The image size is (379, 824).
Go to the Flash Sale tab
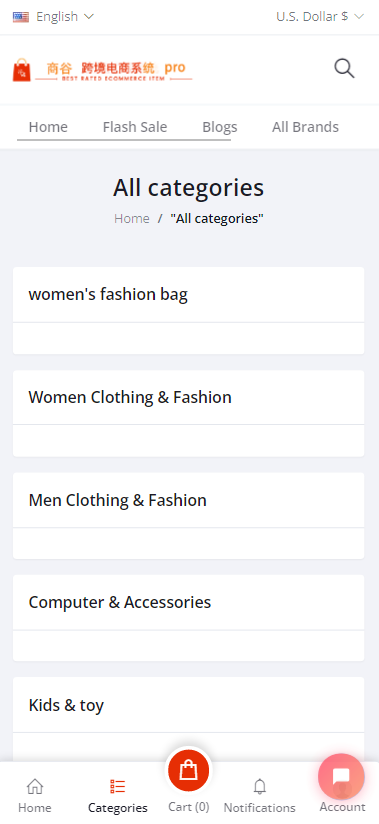pos(135,127)
